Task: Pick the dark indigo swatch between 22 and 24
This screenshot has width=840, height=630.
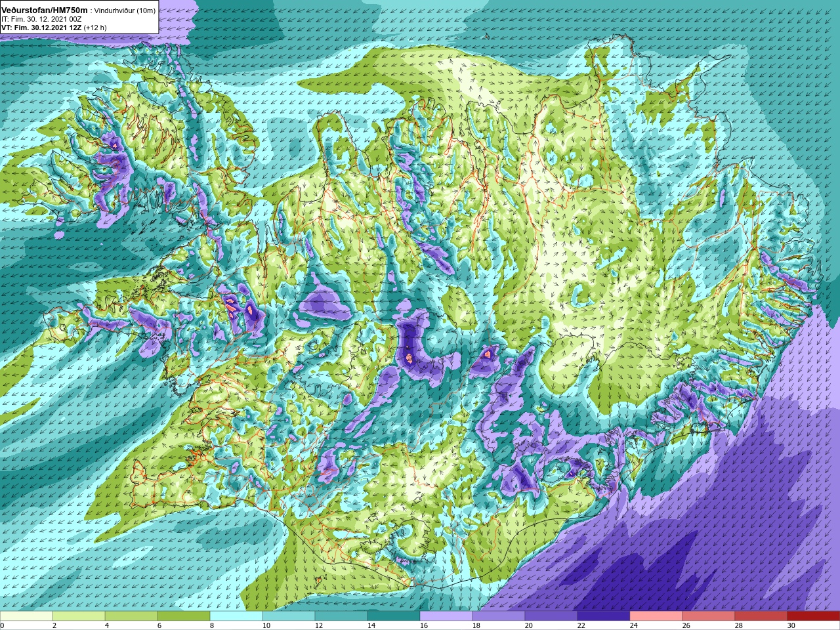Action: tap(604, 616)
